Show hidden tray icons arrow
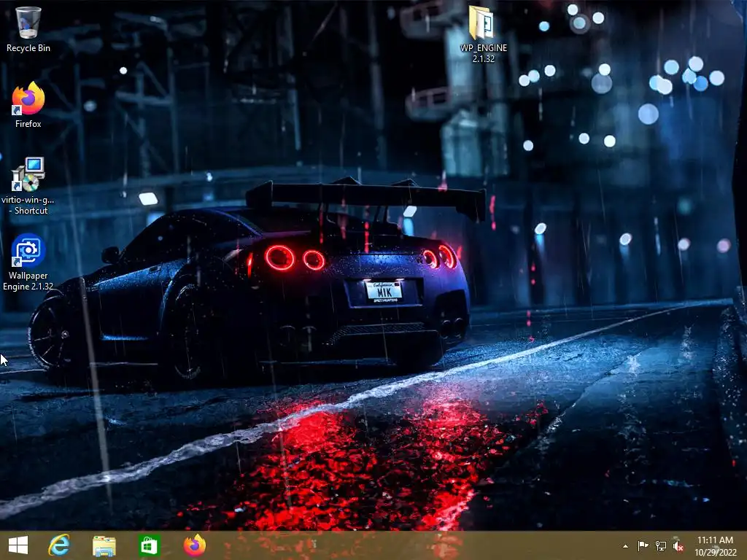The image size is (747, 560). [625, 546]
